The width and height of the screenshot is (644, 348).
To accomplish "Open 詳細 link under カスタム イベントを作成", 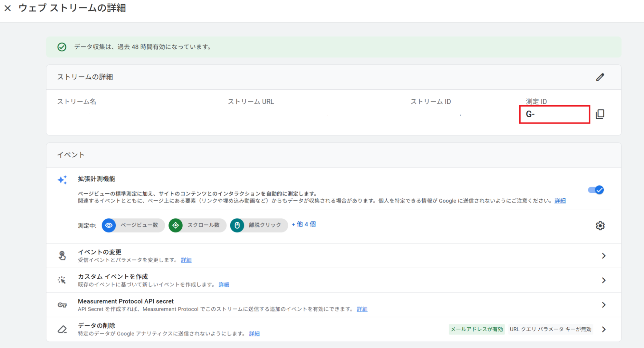I will (x=224, y=284).
